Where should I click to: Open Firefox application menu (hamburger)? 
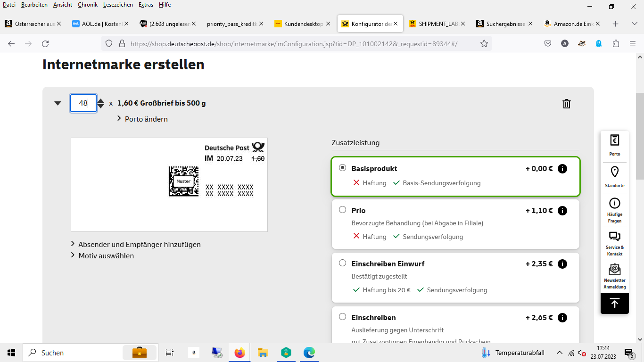633,43
